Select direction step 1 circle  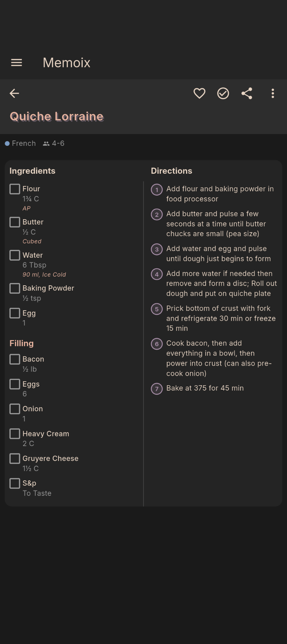[x=156, y=190]
